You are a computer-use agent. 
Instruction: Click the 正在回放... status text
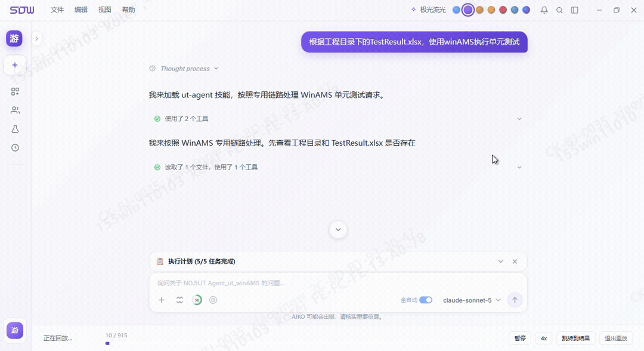(58, 338)
